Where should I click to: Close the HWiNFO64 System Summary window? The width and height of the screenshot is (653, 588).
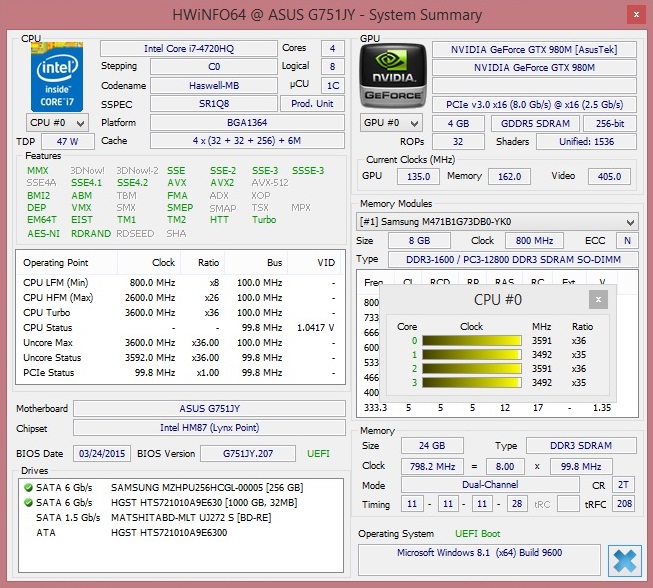pyautogui.click(x=636, y=15)
